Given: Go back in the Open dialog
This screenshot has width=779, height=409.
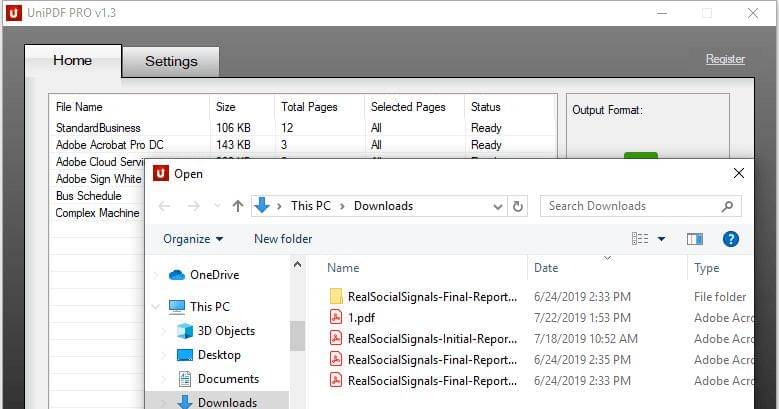Looking at the screenshot, I should [x=164, y=206].
